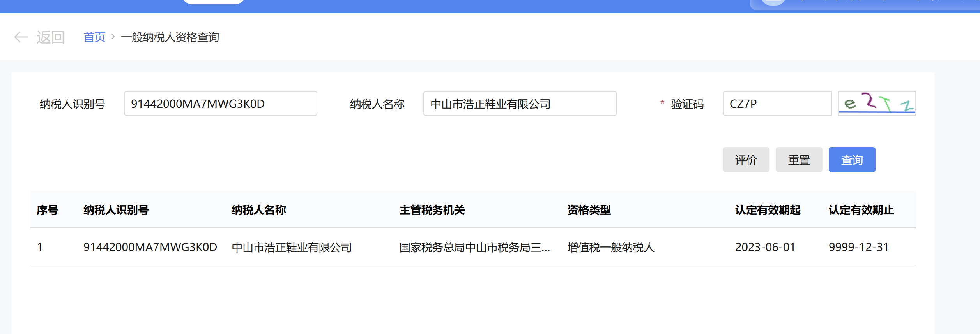This screenshot has width=980, height=334.
Task: Focus the 纳税人识别号 input field
Action: (x=220, y=104)
